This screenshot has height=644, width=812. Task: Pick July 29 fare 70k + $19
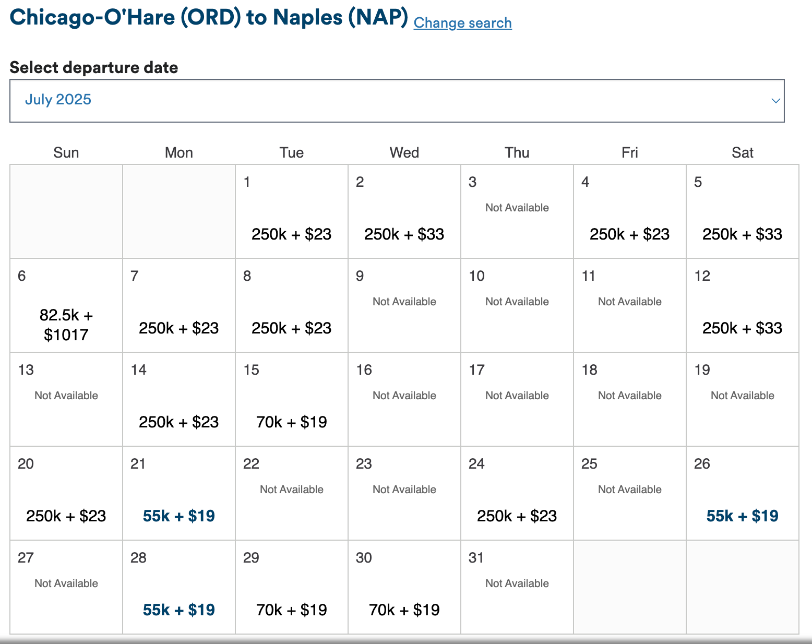coord(291,610)
